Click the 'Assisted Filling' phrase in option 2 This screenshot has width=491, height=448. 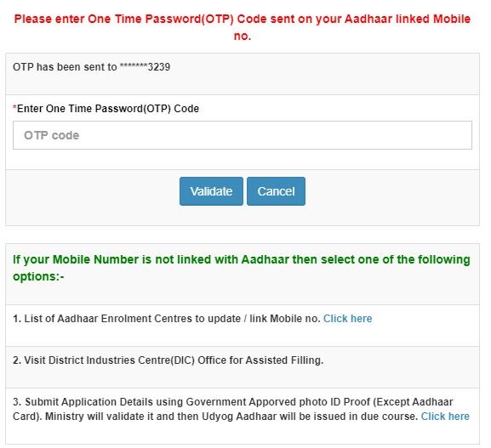coord(284,360)
